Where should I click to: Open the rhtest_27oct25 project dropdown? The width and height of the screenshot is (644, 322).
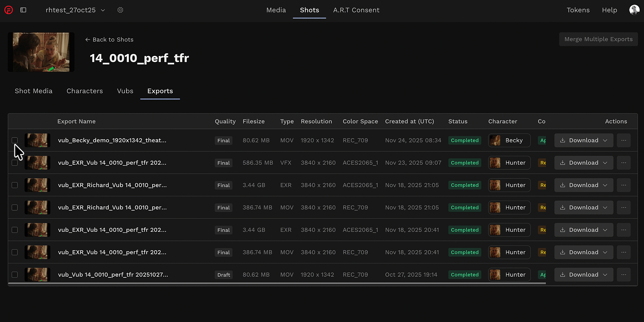coord(75,10)
